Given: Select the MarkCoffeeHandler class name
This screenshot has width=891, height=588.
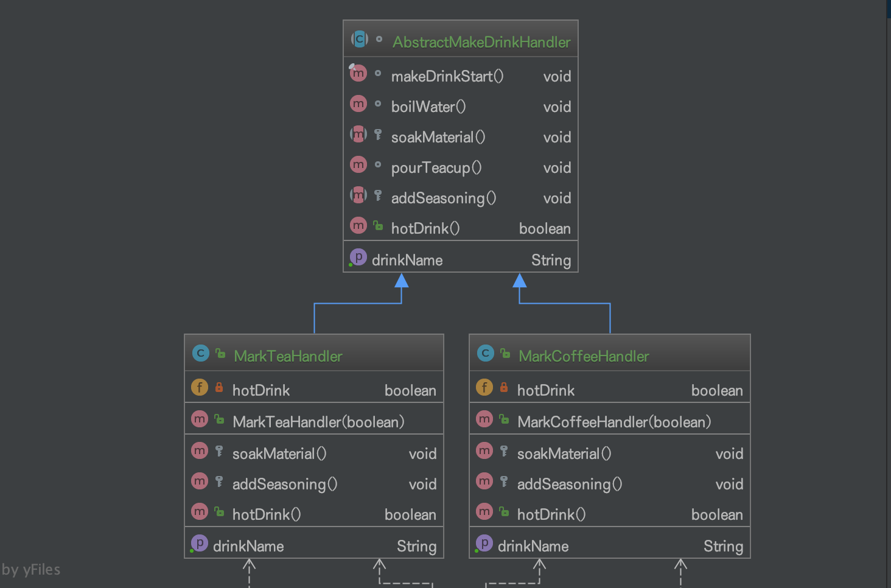Looking at the screenshot, I should (x=584, y=356).
